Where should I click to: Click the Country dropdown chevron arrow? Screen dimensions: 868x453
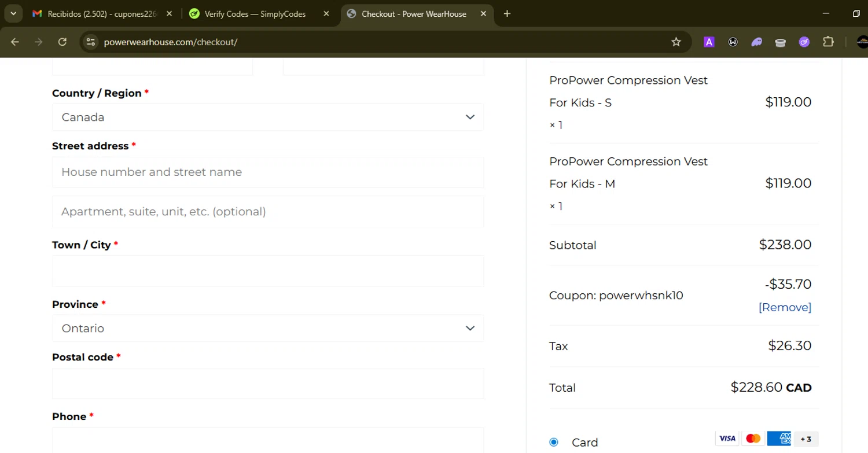coord(470,117)
